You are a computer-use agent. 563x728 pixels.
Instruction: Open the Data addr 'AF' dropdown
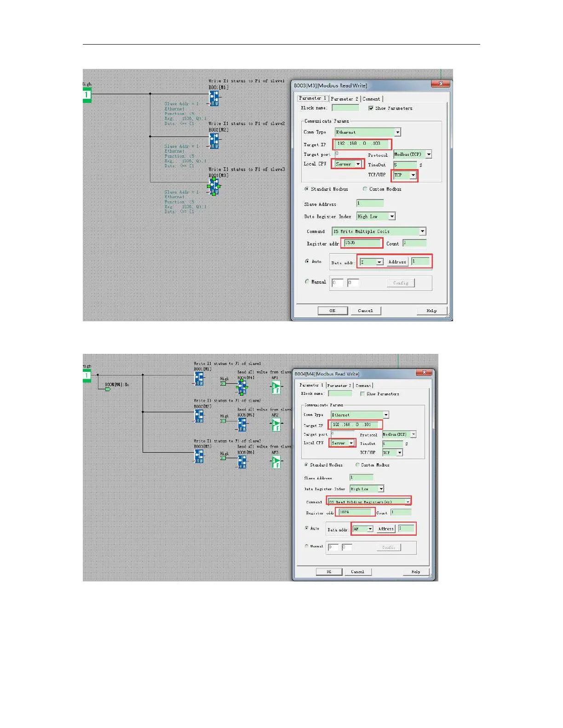pos(370,529)
